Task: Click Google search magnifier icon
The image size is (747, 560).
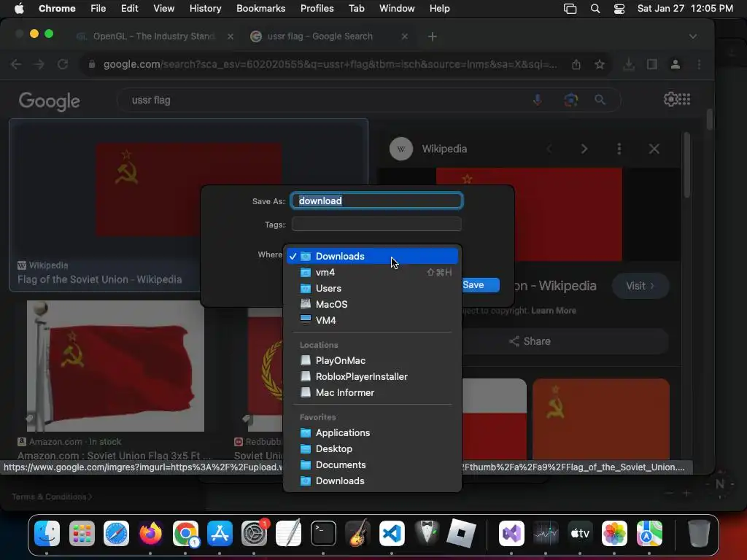Action: 600,100
